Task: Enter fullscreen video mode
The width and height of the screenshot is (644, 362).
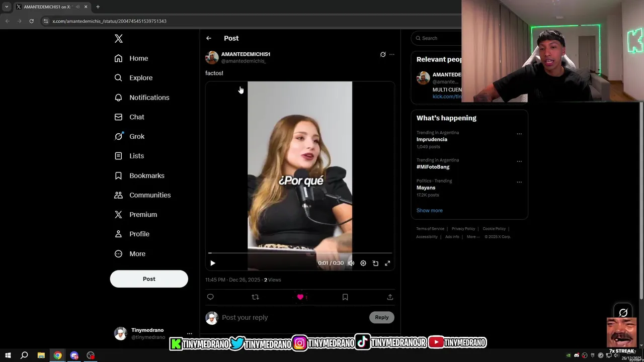Action: click(387, 263)
